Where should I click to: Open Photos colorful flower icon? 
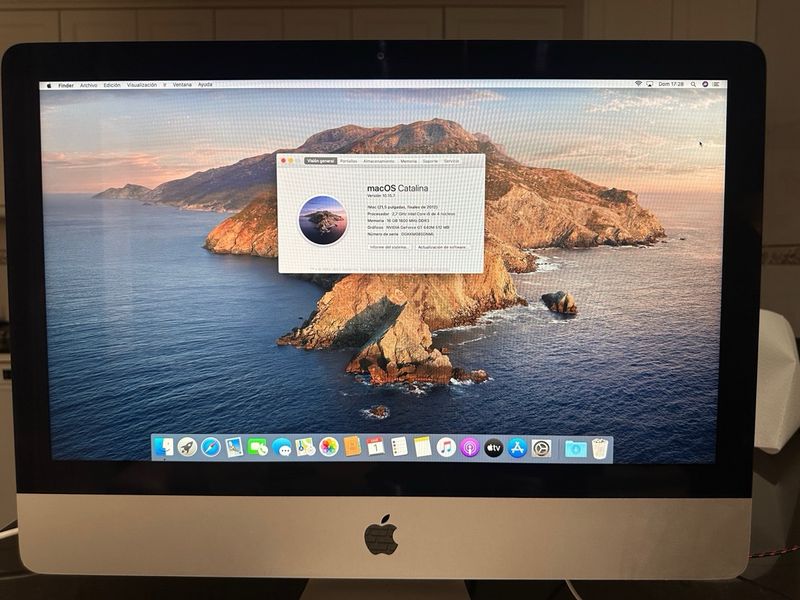[x=329, y=447]
